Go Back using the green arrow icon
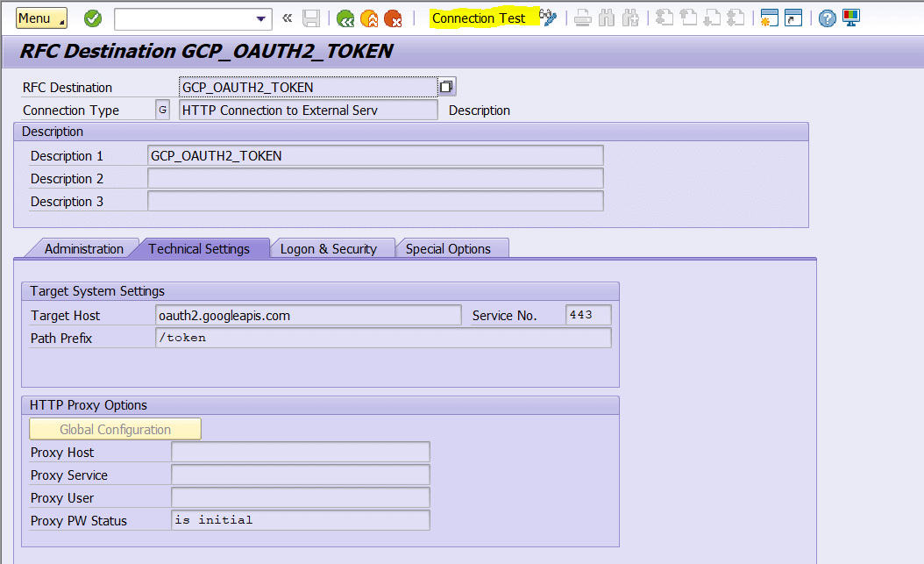This screenshot has width=924, height=564. click(345, 18)
